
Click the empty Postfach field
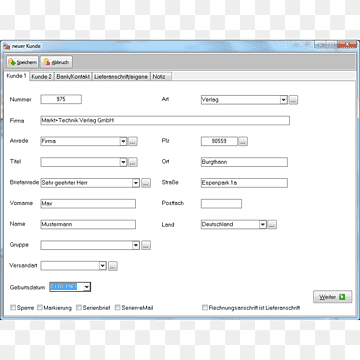(221, 204)
